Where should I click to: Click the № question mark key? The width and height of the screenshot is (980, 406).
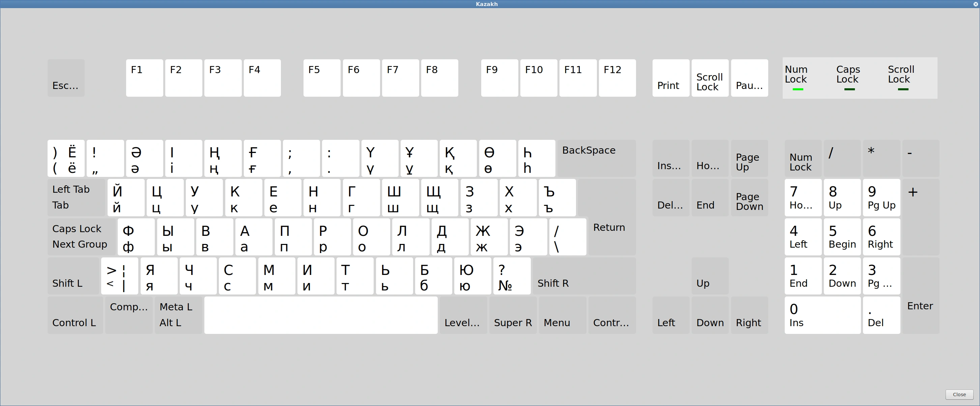pos(512,276)
